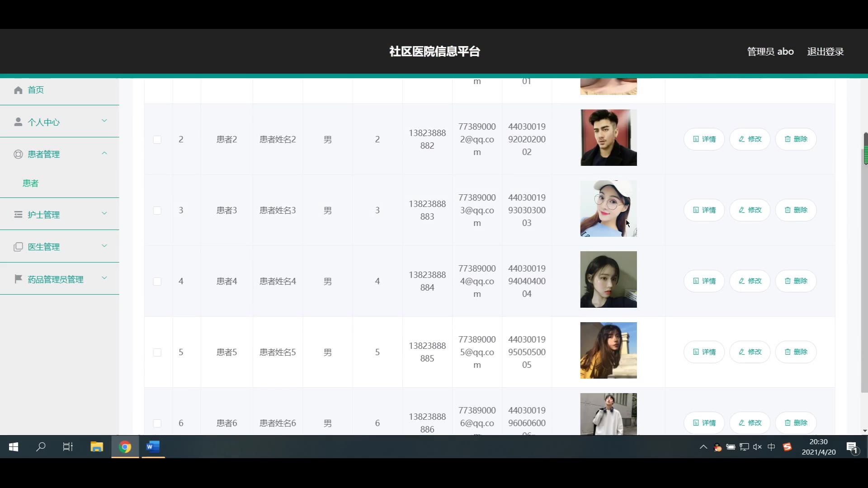868x488 pixels.
Task: Open File Explorer from the taskbar
Action: click(x=97, y=447)
